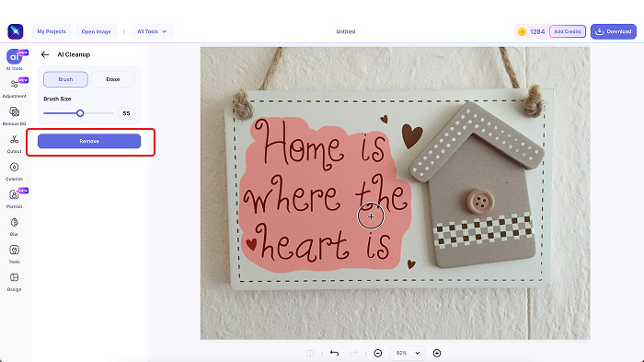Open the Tools sidebar item

15,254
